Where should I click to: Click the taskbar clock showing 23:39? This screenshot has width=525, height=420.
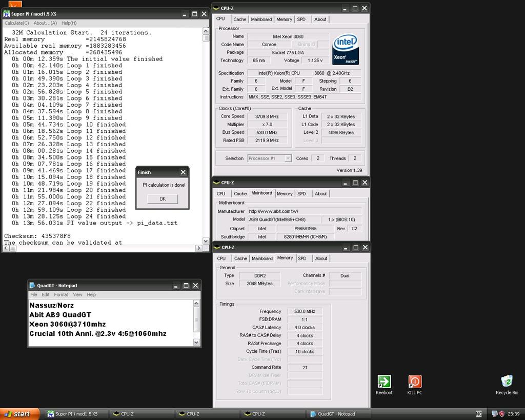(514, 414)
